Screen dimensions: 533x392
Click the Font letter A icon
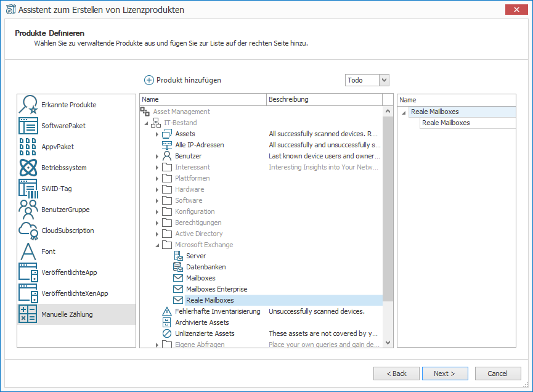pyautogui.click(x=28, y=251)
